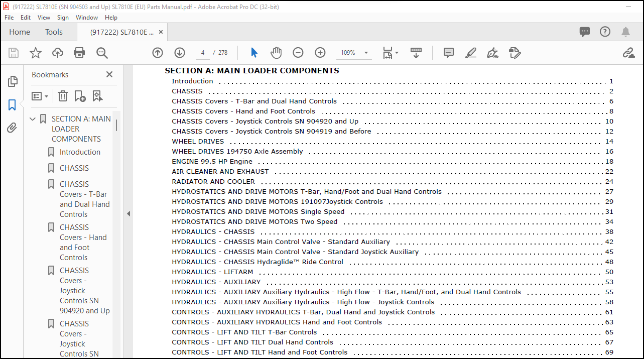
Task: Click CONTROLS - LIFT AND TILT T-Bar entry
Action: coord(244,332)
